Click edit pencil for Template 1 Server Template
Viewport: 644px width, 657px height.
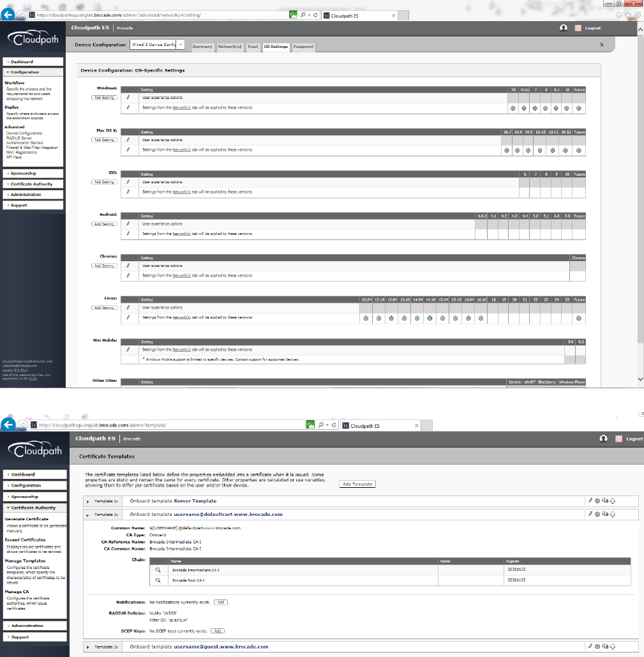(x=590, y=501)
